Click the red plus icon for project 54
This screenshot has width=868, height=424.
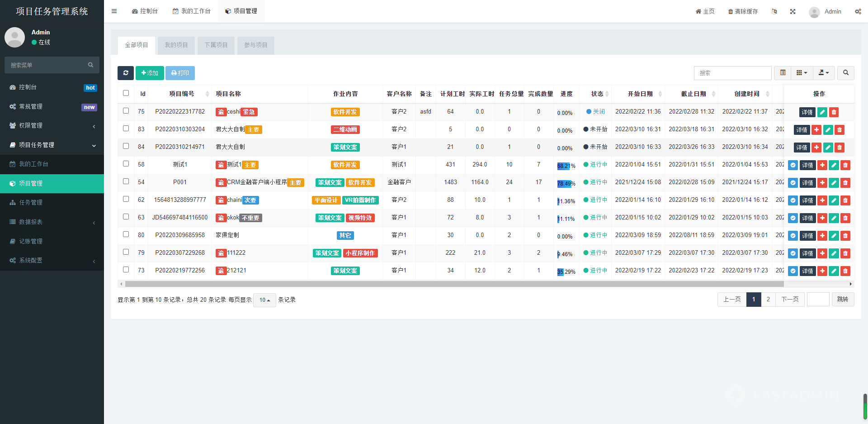click(822, 183)
